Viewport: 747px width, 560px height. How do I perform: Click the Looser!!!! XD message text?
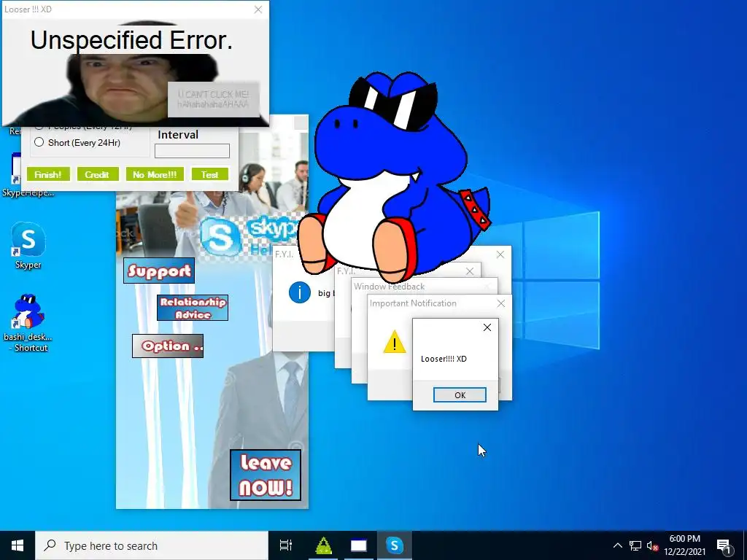(444, 359)
